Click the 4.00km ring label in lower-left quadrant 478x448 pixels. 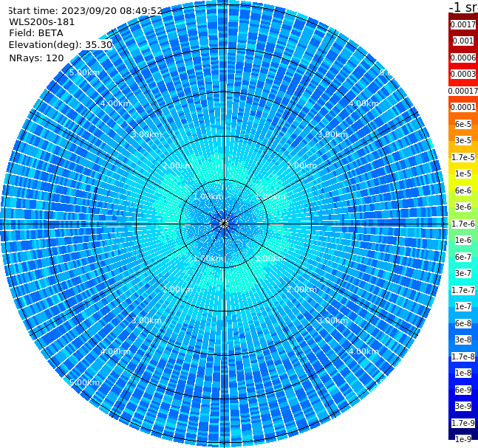(x=115, y=351)
